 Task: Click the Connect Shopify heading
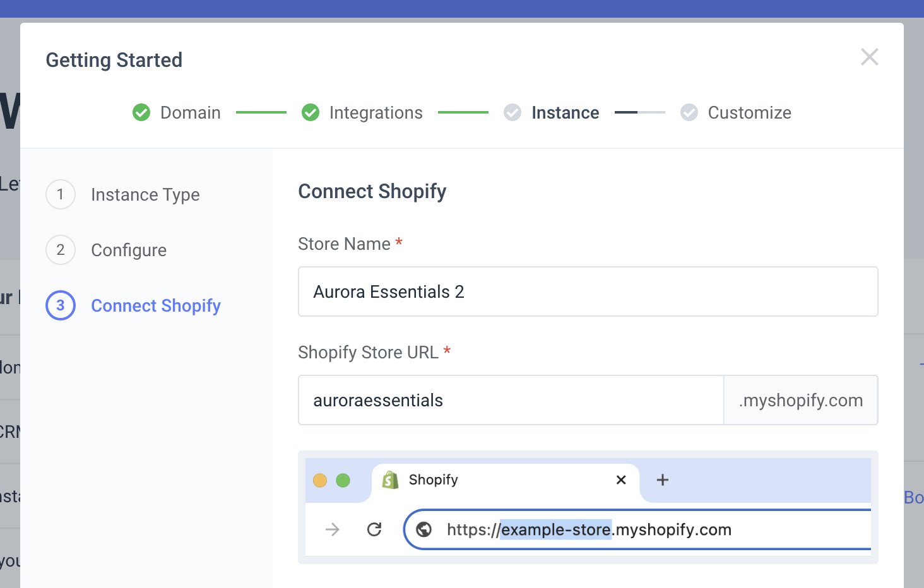[372, 191]
